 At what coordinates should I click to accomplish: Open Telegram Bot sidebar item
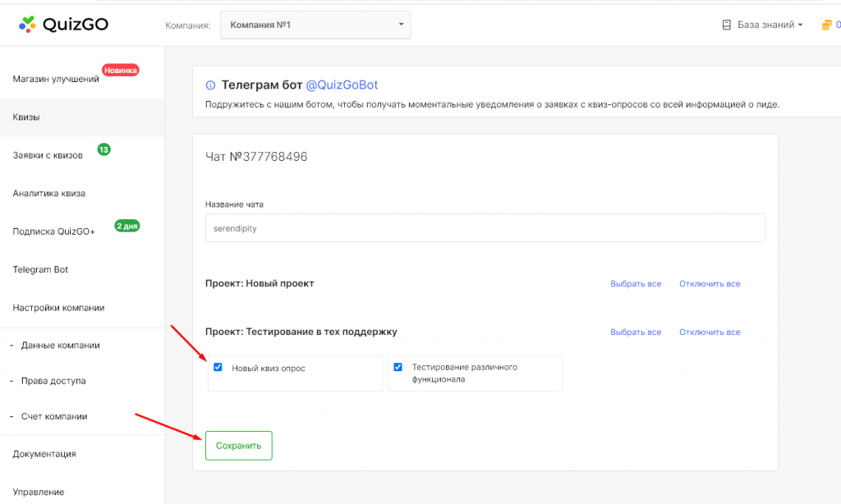[40, 269]
